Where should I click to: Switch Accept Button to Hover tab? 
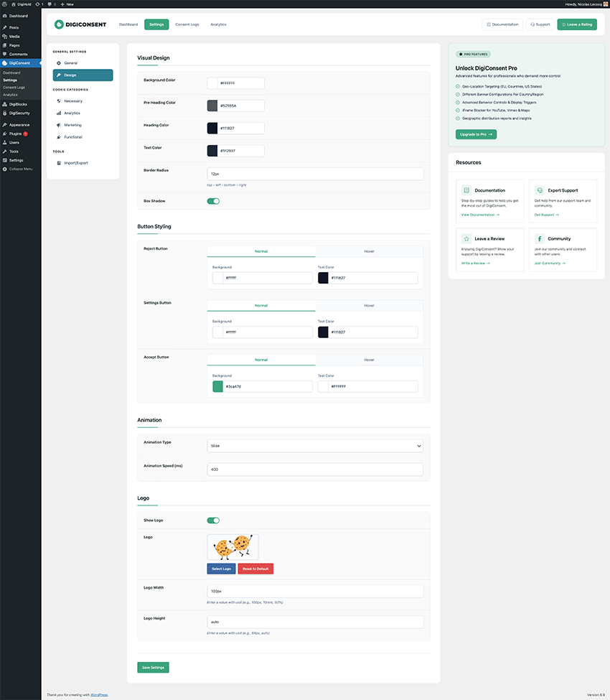click(x=369, y=360)
